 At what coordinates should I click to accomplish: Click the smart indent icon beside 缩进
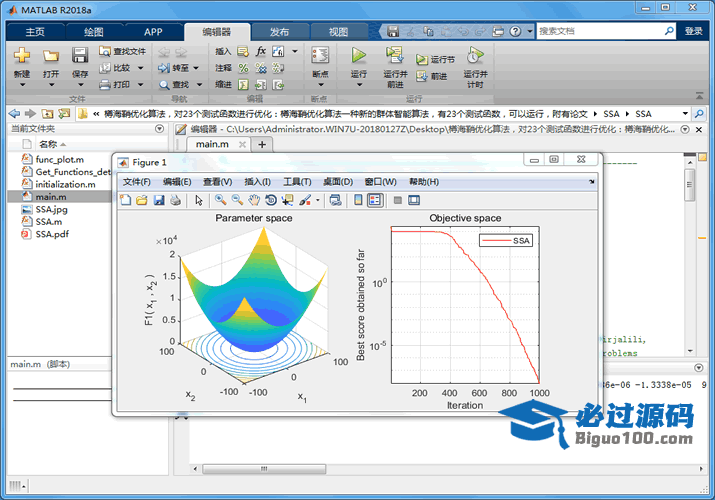pos(244,85)
